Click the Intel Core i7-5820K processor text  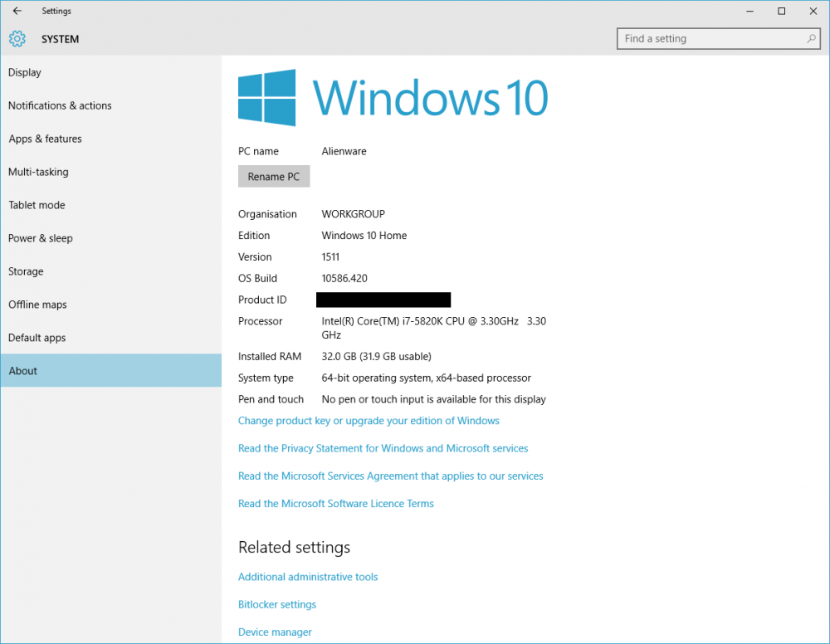[433, 328]
